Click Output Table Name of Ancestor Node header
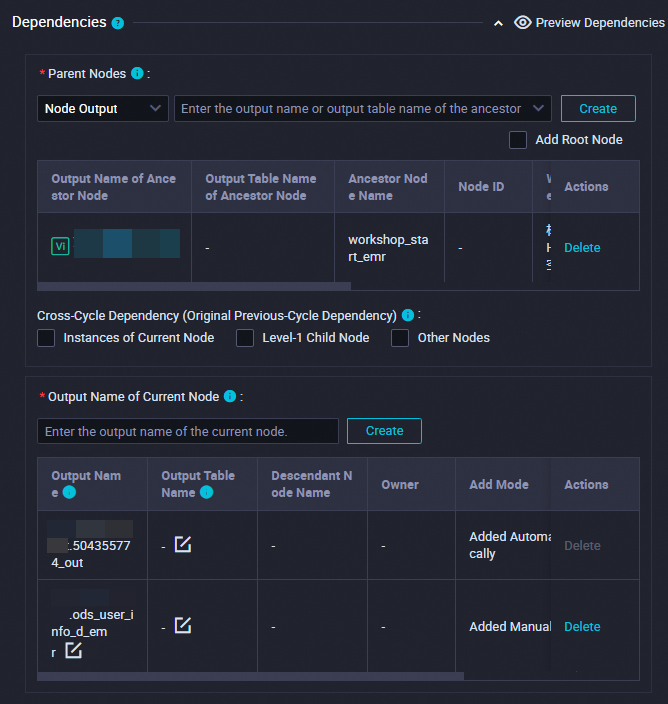 point(261,187)
